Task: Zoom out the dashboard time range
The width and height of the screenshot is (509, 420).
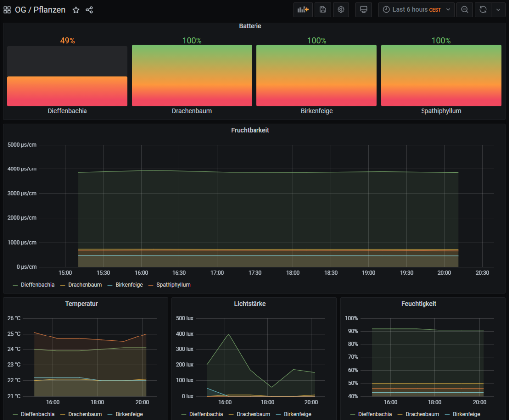Action: click(x=464, y=10)
